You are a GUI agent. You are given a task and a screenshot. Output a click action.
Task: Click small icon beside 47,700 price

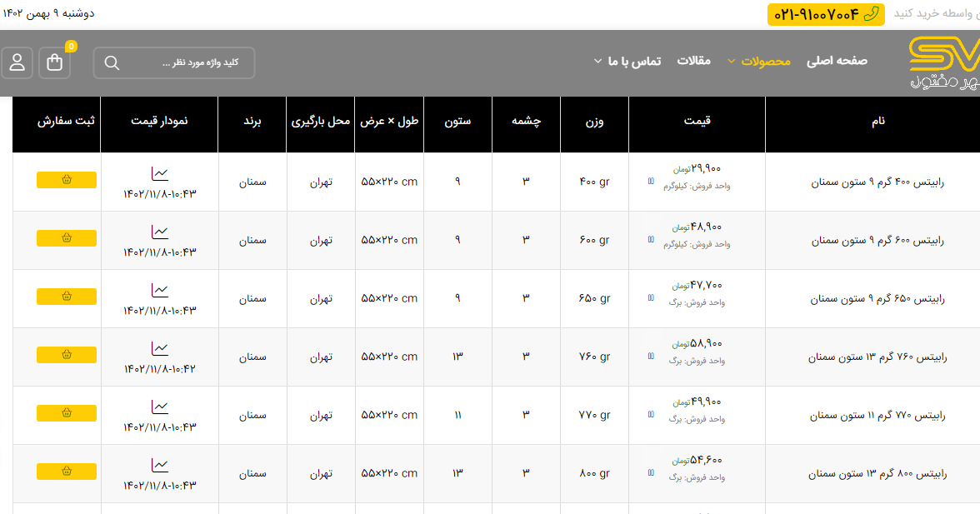coord(651,297)
